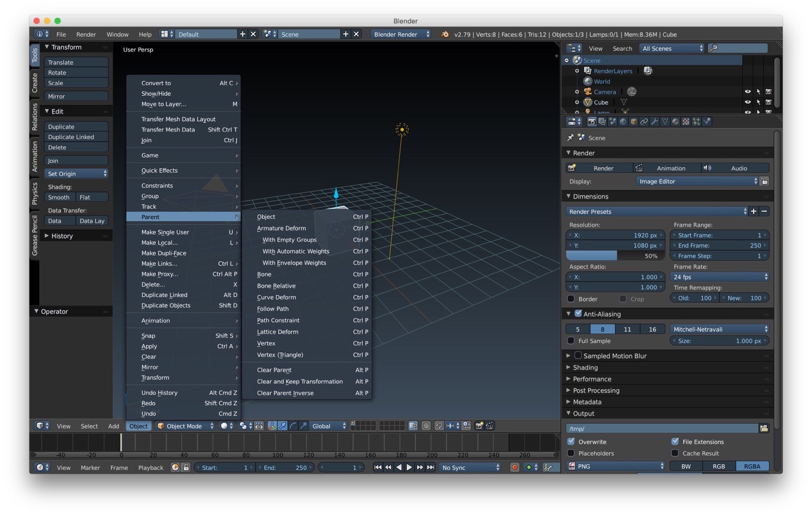The height and width of the screenshot is (514, 812).
Task: Choose Join from the Object menu
Action: (x=184, y=140)
